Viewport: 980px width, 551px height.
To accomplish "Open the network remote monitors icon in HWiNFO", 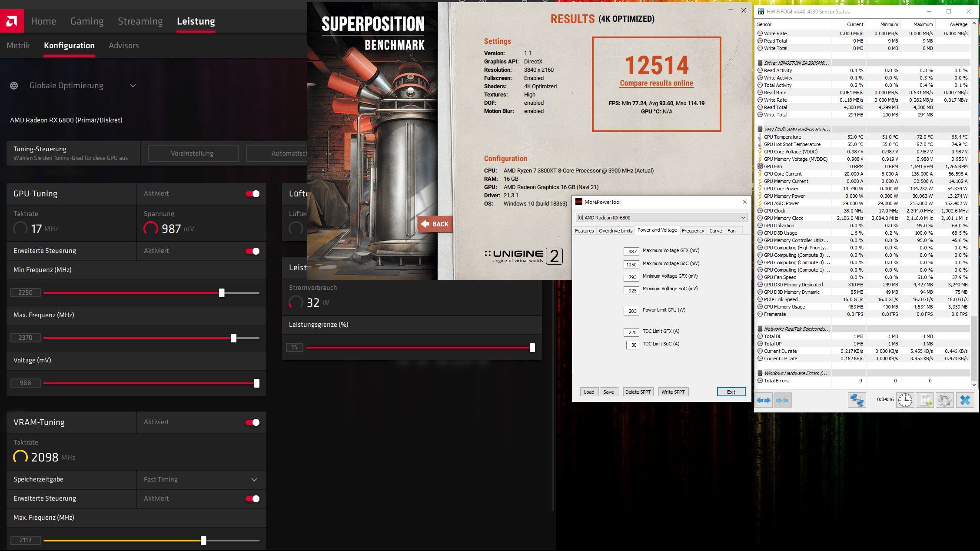I will (x=857, y=400).
